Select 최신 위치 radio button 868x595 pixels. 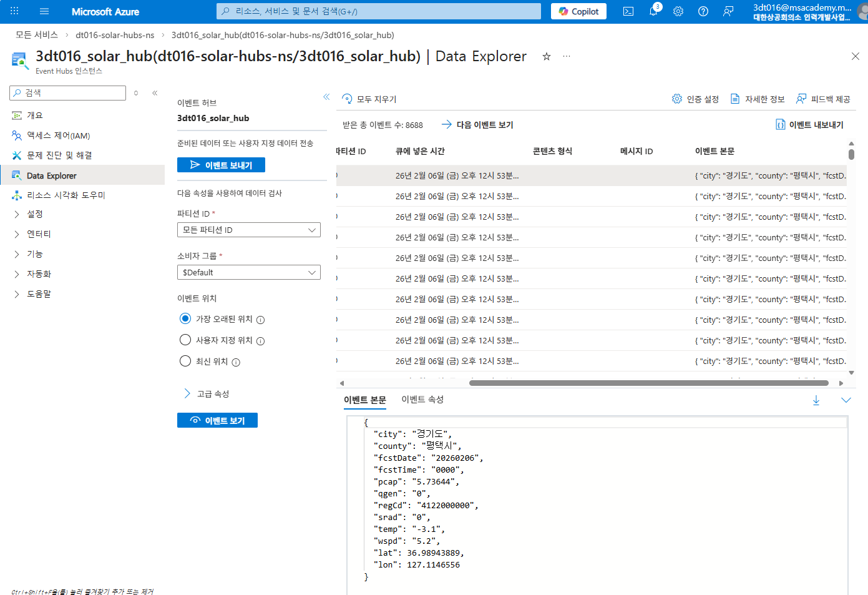pyautogui.click(x=185, y=361)
